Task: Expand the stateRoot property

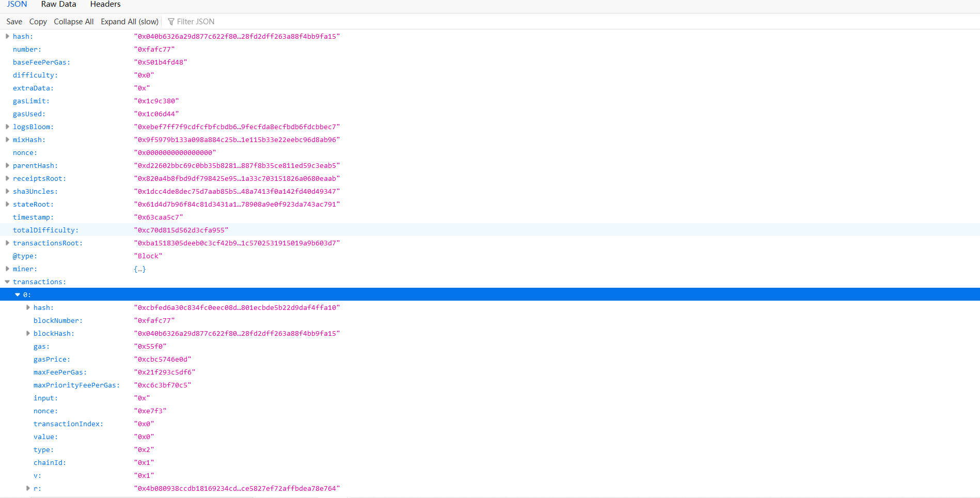Action: (7, 204)
